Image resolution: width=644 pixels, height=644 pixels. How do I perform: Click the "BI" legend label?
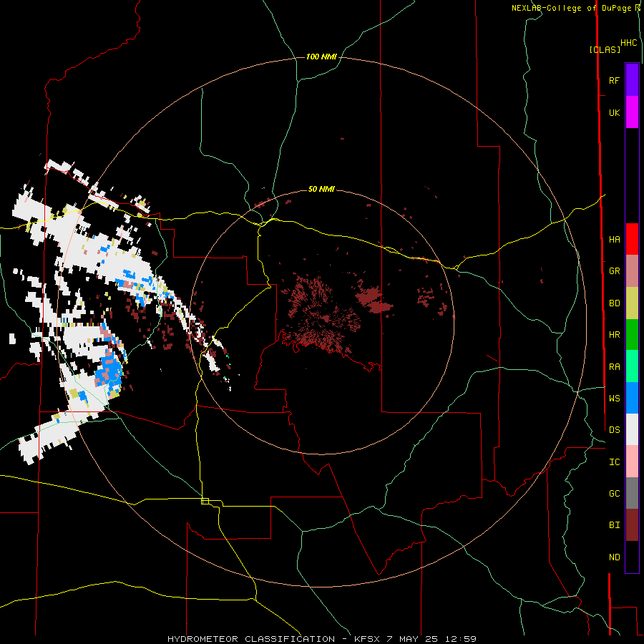pos(614,525)
